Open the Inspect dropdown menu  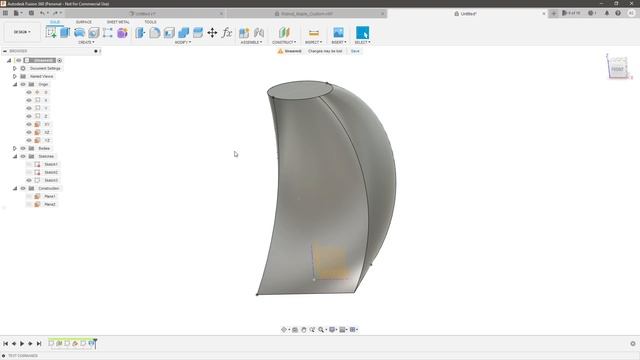tap(313, 42)
